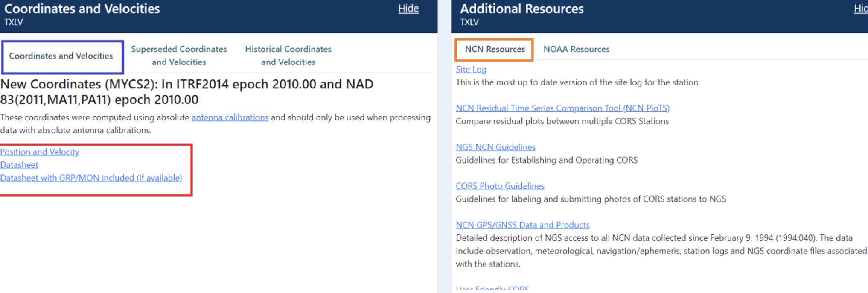Image resolution: width=868 pixels, height=293 pixels.
Task: Open the NGS NCN Guidelines link
Action: point(495,147)
